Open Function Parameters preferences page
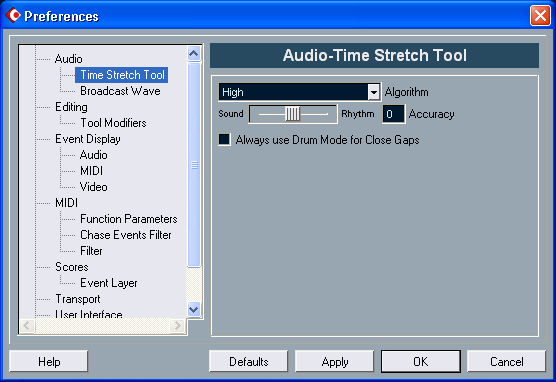The height and width of the screenshot is (382, 556). [129, 219]
